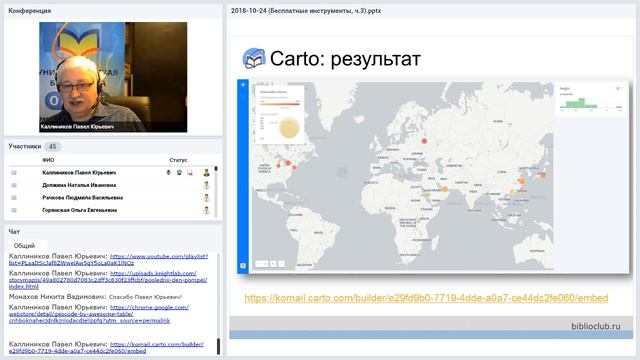Click the orange marker near Japan
This screenshot has height=360, width=640.
point(543,175)
